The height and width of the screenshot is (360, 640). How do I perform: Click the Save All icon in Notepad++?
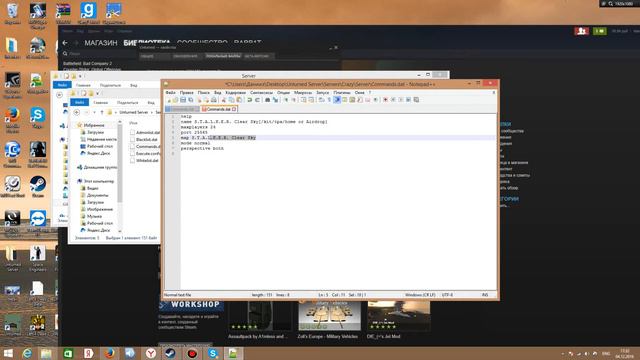pyautogui.click(x=191, y=100)
